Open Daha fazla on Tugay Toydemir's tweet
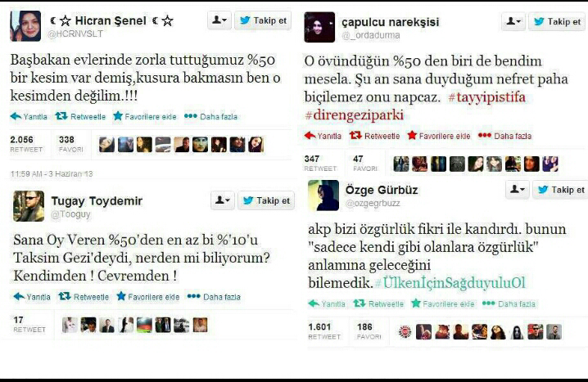Viewport: 588px width, 382px height. 214,297
